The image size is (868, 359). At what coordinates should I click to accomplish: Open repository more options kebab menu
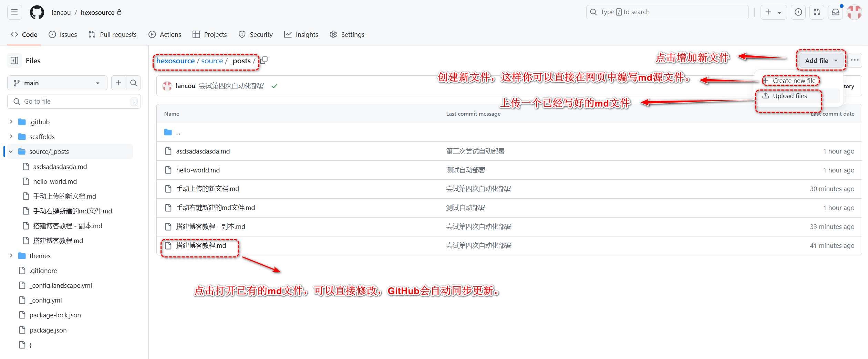pyautogui.click(x=855, y=60)
